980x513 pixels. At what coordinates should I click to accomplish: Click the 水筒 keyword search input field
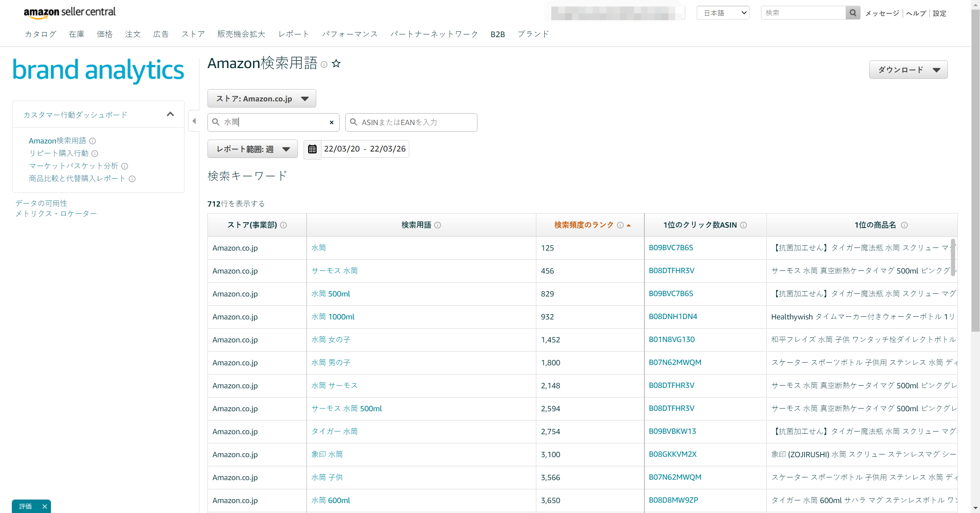click(x=273, y=122)
